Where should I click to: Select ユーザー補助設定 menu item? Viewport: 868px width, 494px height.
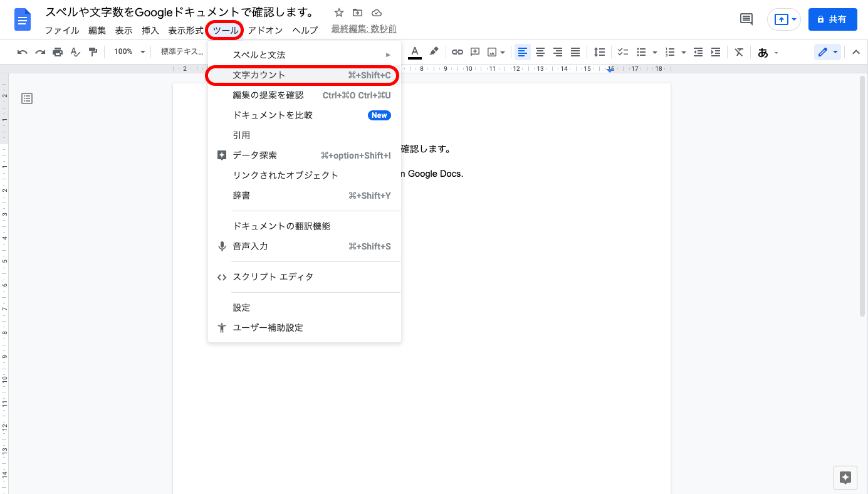pyautogui.click(x=305, y=328)
